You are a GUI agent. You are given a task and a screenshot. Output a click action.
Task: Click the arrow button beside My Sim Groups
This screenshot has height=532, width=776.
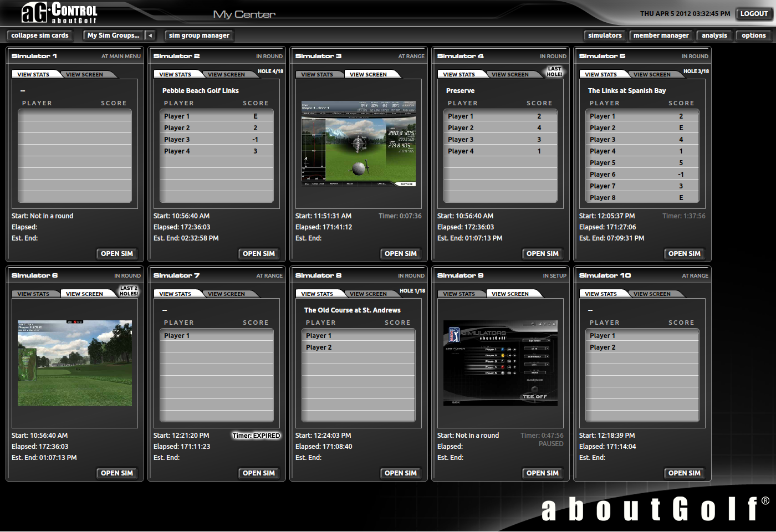(150, 35)
